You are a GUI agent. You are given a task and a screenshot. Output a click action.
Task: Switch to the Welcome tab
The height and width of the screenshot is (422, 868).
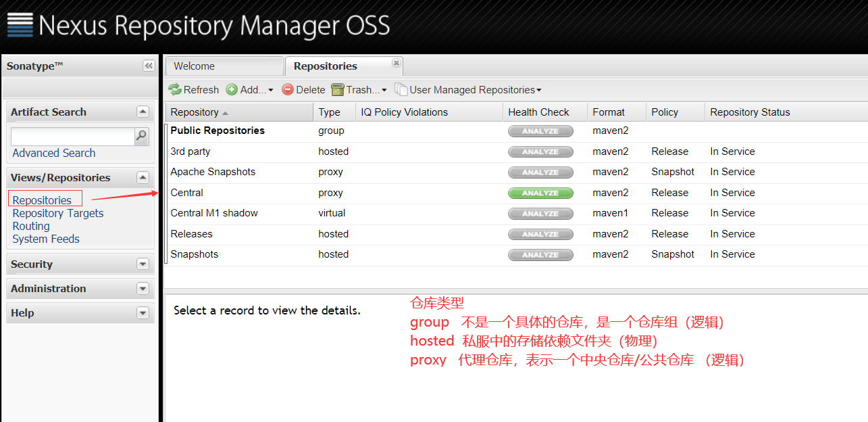(x=224, y=66)
